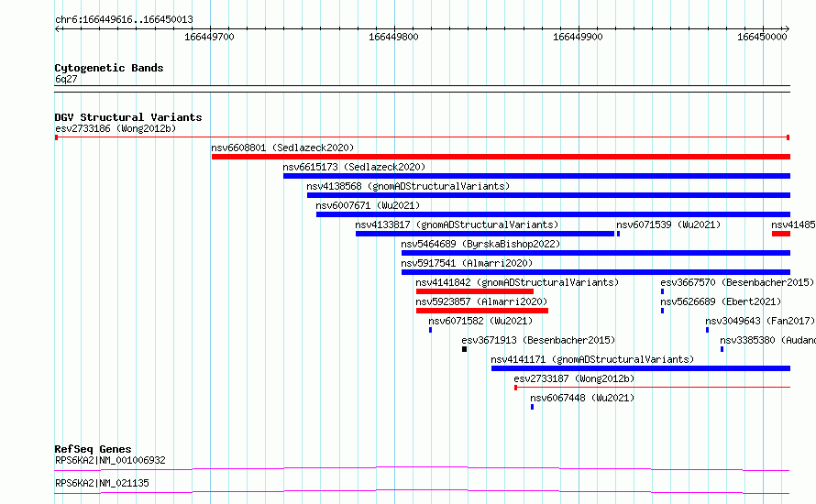Click the esv3667570 (Besenbacher2015) blue marker
The height and width of the screenshot is (504, 816).
662,291
